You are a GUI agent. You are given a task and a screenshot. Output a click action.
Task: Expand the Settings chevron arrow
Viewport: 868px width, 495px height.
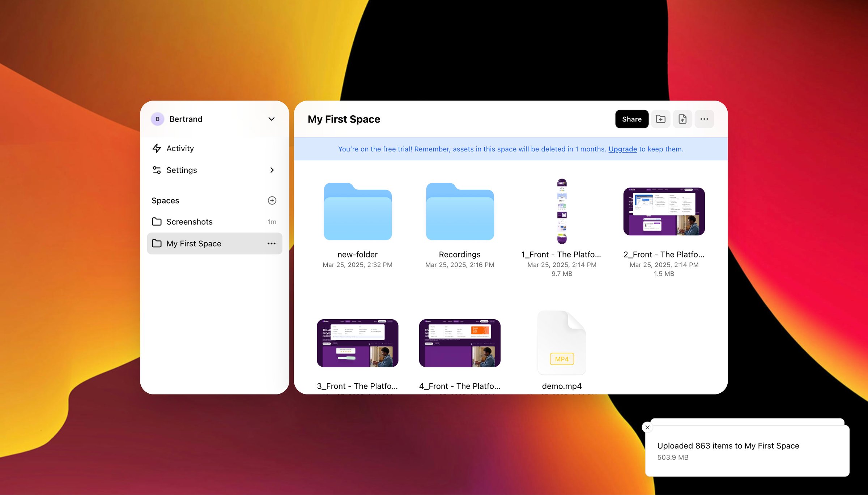[272, 170]
